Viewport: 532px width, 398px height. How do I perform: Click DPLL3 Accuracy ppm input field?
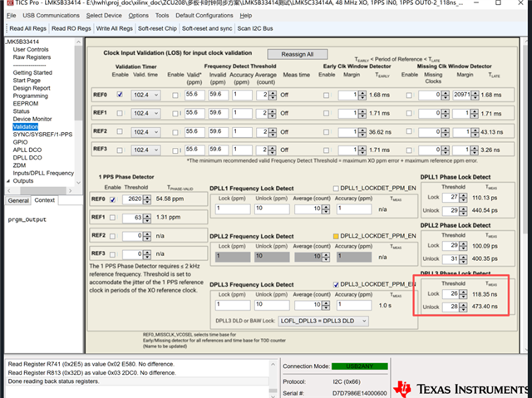point(354,305)
